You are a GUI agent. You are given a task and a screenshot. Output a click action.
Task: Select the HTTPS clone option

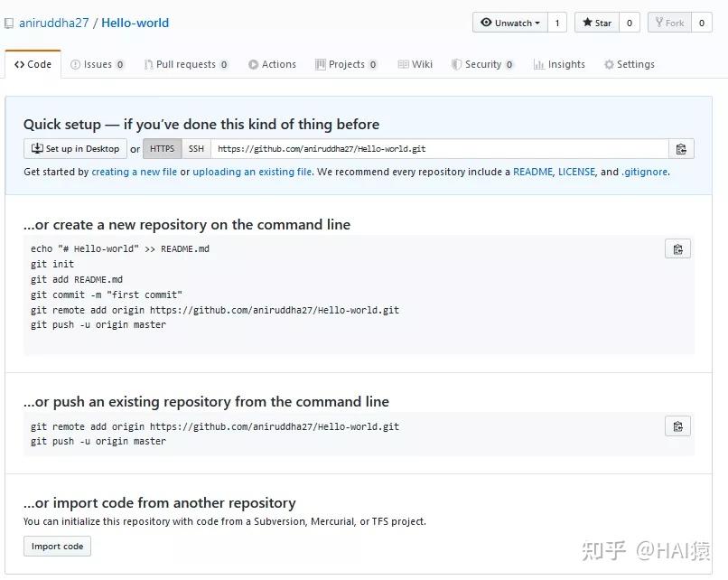(x=162, y=148)
